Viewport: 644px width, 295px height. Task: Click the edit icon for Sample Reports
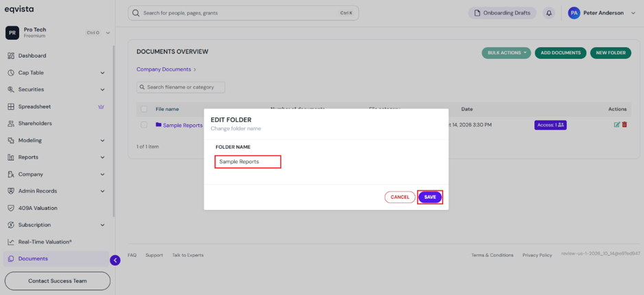(x=617, y=124)
